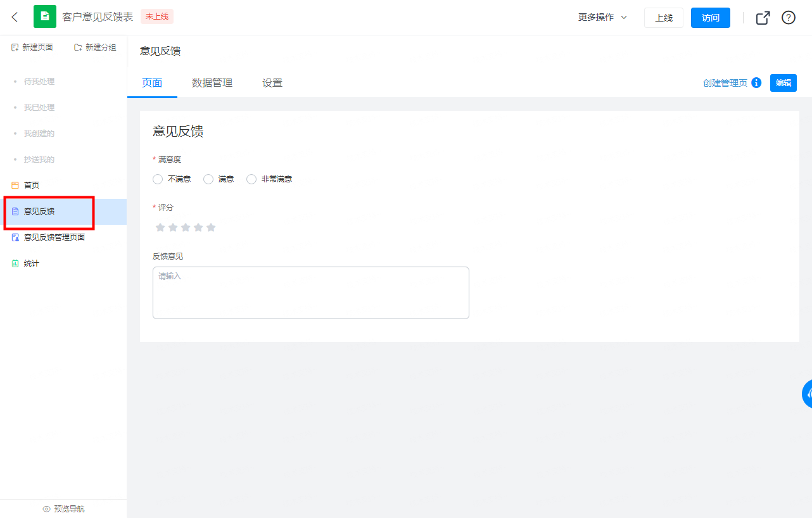The width and height of the screenshot is (812, 518).
Task: Select the fourth rating star
Action: coord(198,227)
